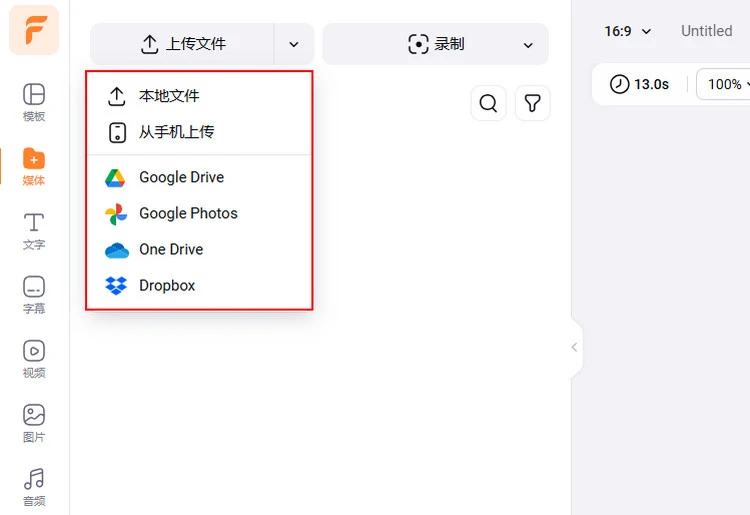Open the 字幕 subtitles sidebar panel

tap(34, 295)
